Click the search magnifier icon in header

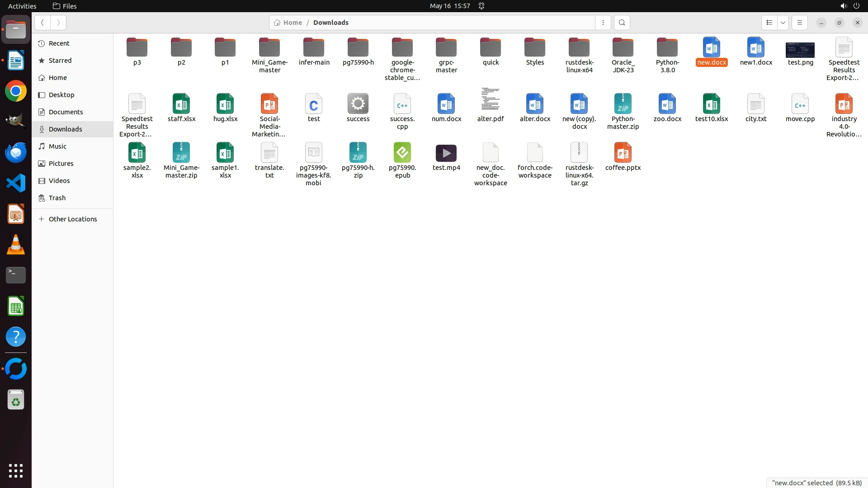tap(622, 23)
